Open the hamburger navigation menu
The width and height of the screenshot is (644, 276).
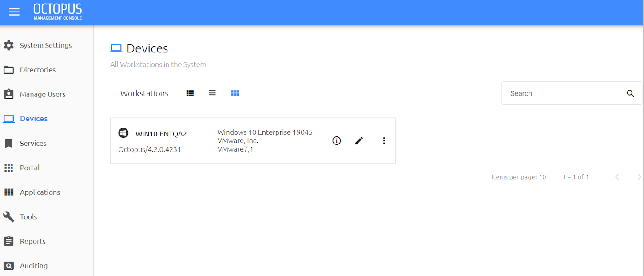click(14, 12)
